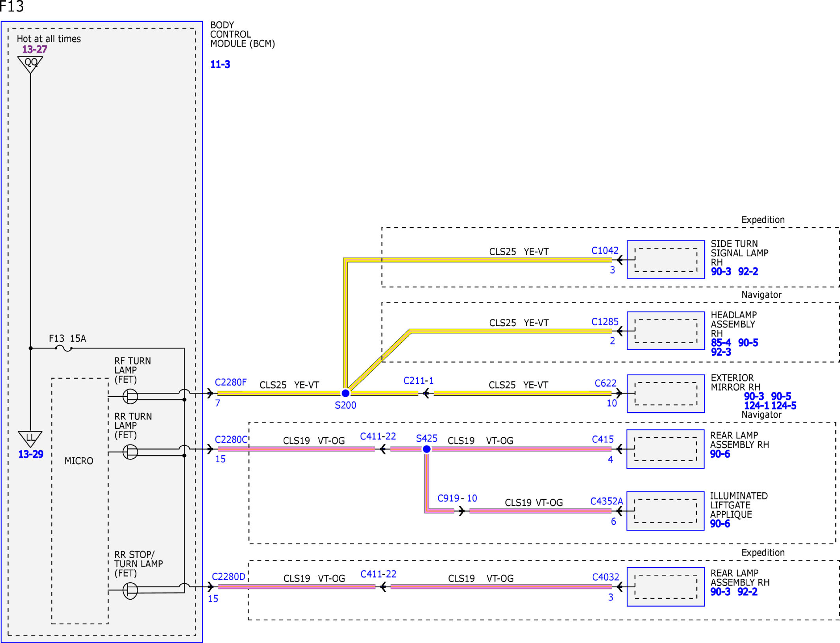Open the 90-6 reference under Illuminated Liftgate Applique
This screenshot has height=643, width=840.
[x=720, y=523]
